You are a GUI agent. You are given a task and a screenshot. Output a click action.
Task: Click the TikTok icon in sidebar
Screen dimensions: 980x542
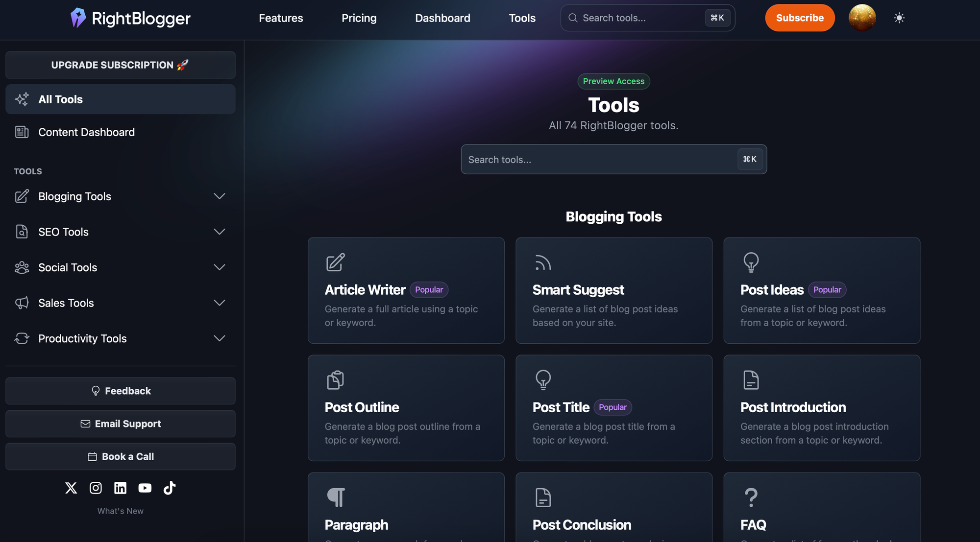point(170,488)
